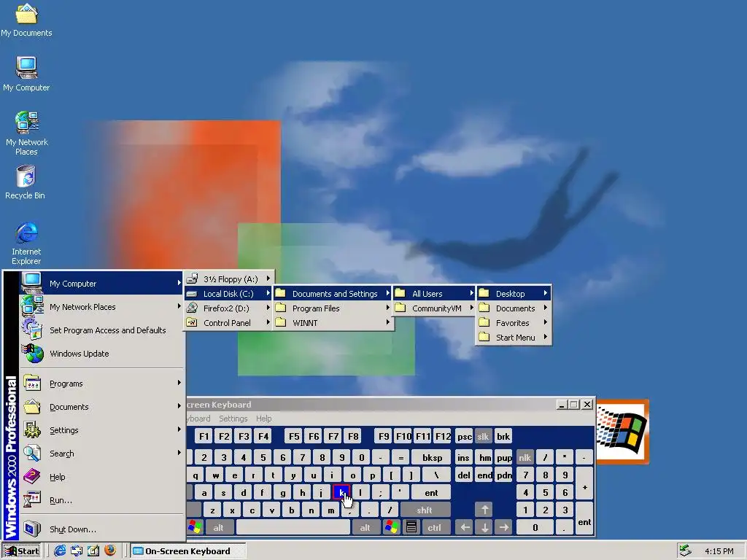
Task: Select the Internet Explorer desktop icon
Action: click(26, 243)
